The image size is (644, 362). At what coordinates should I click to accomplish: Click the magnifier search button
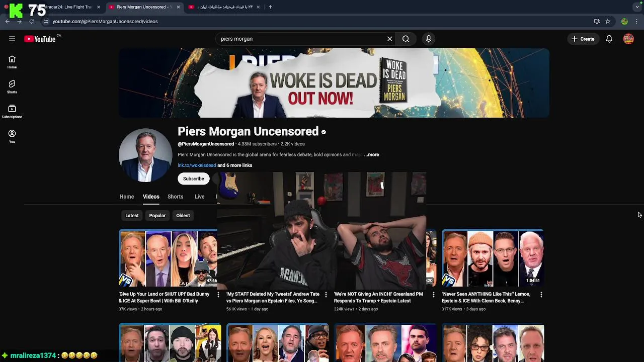(x=406, y=39)
